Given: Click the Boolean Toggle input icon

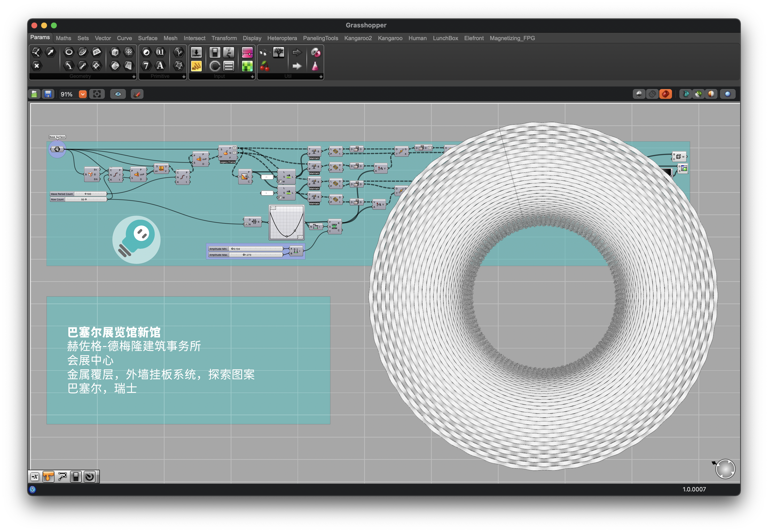Looking at the screenshot, I should click(x=215, y=52).
